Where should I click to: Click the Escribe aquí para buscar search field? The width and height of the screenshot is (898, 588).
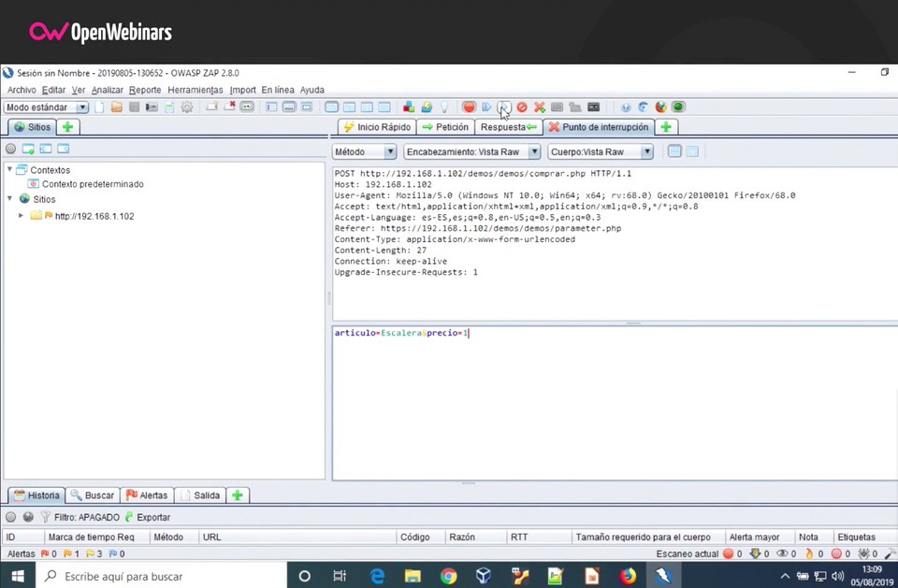coord(122,576)
